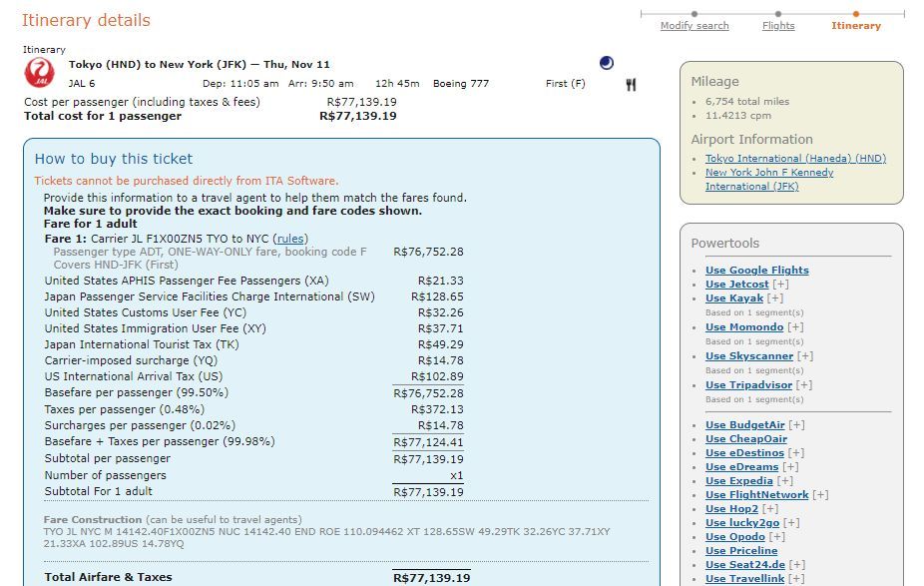924x586 pixels.
Task: Open Use Opodo link
Action: click(x=734, y=537)
